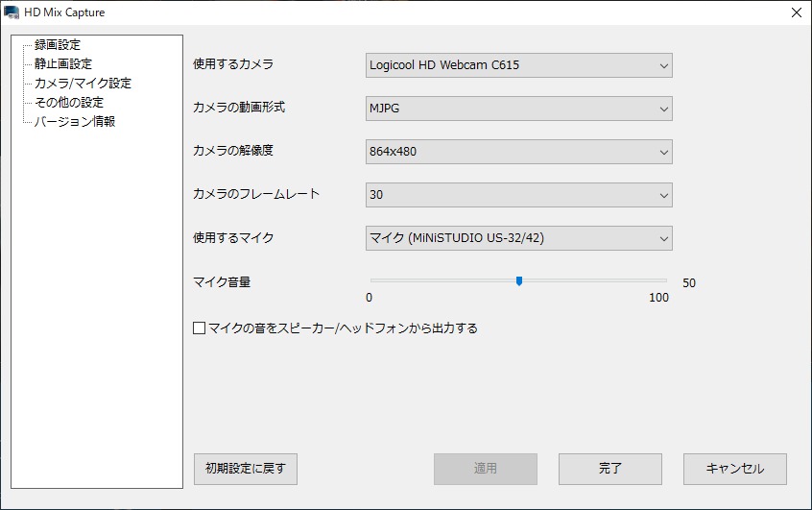
Task: Expand the カメラの動画形式 MJPG dropdown
Action: (x=519, y=109)
